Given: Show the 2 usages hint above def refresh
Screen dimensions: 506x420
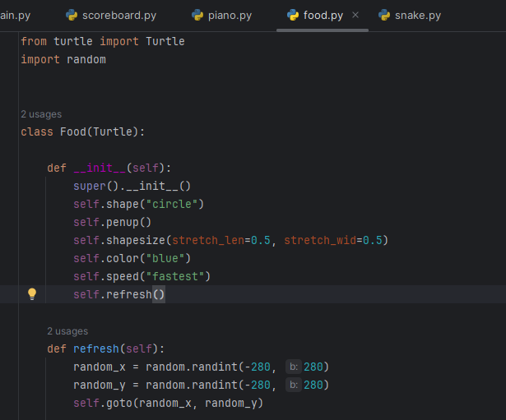Looking at the screenshot, I should pyautogui.click(x=67, y=331).
